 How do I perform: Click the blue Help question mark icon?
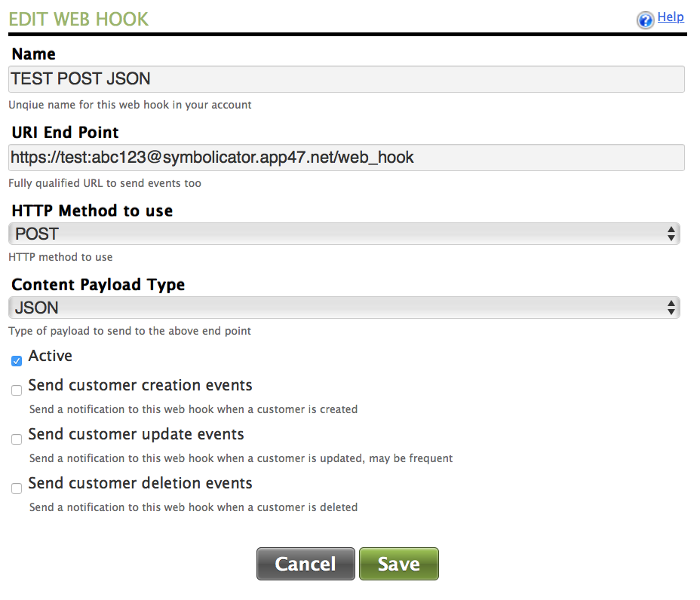coord(645,18)
